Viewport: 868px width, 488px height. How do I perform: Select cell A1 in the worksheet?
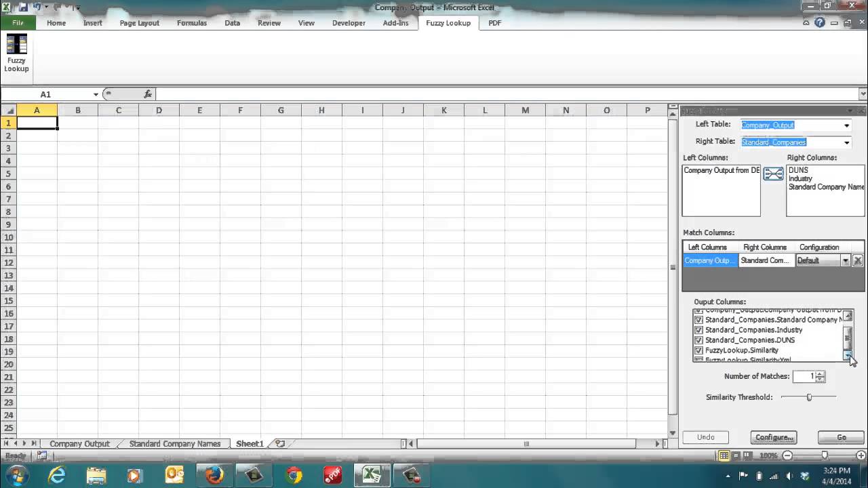tap(37, 123)
